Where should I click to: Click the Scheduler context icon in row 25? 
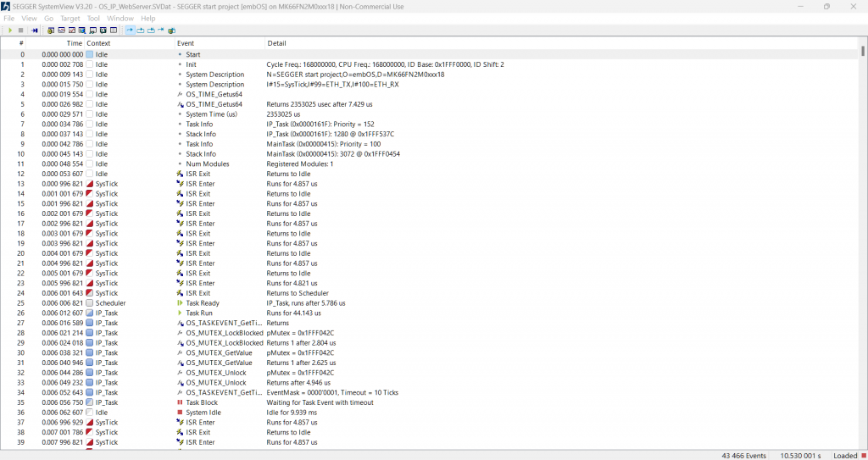[x=89, y=303]
